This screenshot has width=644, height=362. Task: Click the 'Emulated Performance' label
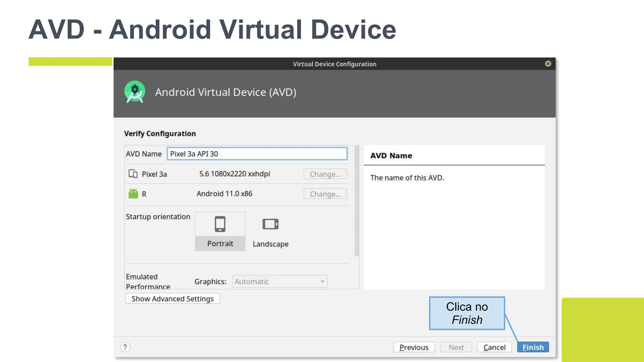148,282
